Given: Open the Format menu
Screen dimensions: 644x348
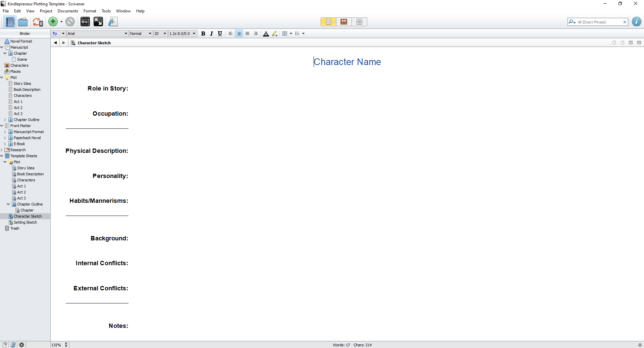Looking at the screenshot, I should 90,11.
